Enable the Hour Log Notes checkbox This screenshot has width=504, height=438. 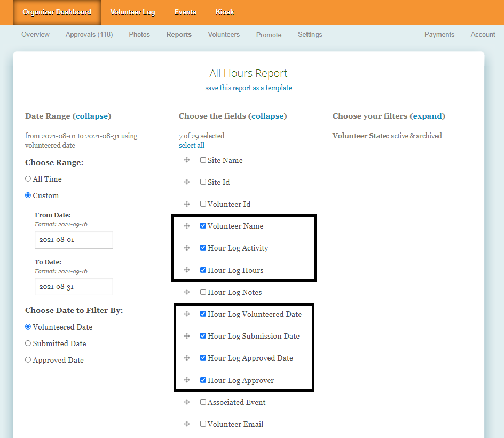(x=203, y=292)
